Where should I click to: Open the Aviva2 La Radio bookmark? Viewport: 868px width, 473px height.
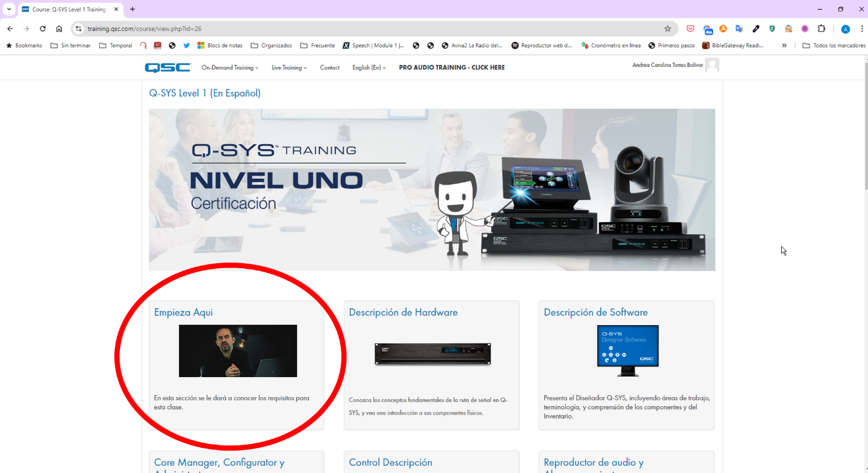pyautogui.click(x=472, y=46)
